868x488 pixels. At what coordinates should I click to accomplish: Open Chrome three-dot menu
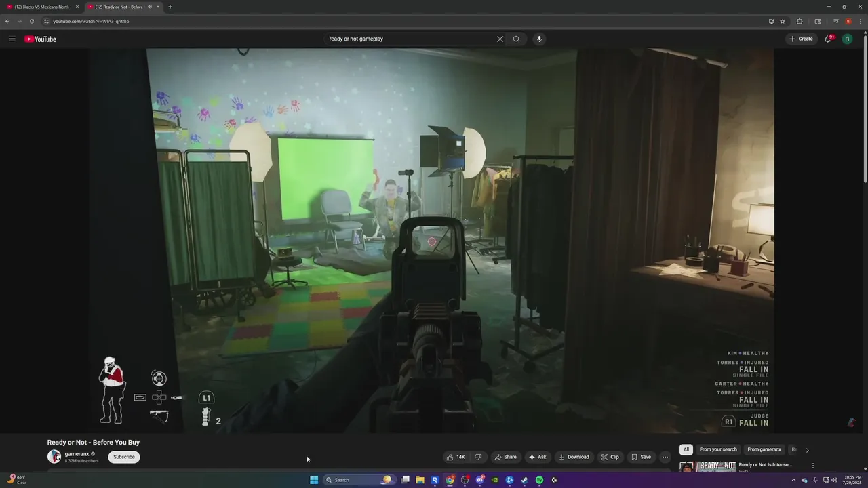[860, 21]
